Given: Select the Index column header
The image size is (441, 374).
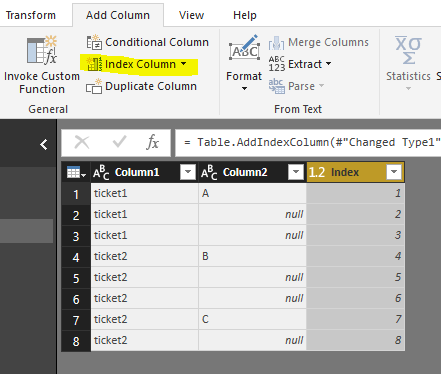Looking at the screenshot, I should 345,172.
